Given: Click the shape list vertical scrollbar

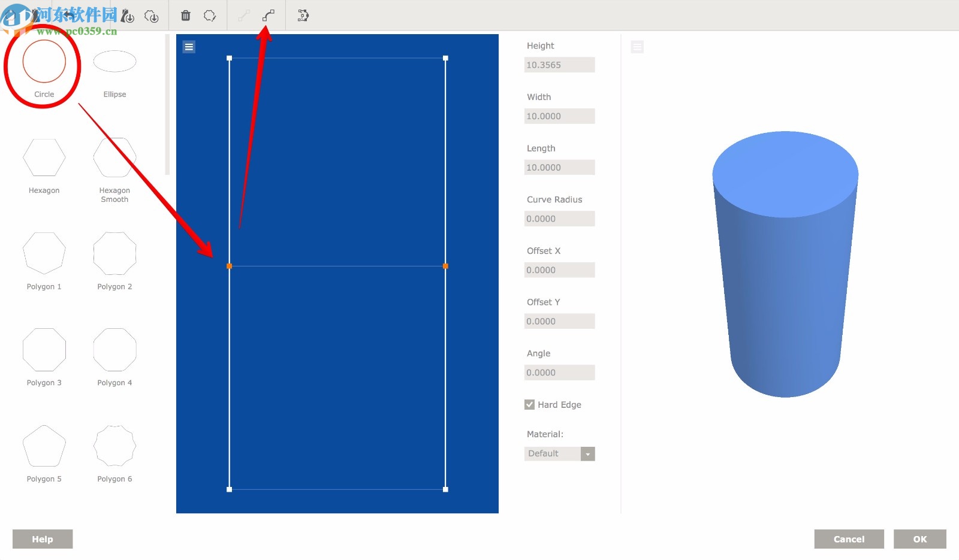Looking at the screenshot, I should (x=167, y=104).
